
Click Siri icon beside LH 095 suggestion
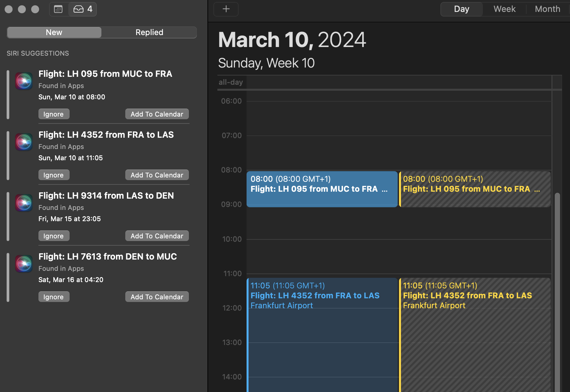click(24, 81)
